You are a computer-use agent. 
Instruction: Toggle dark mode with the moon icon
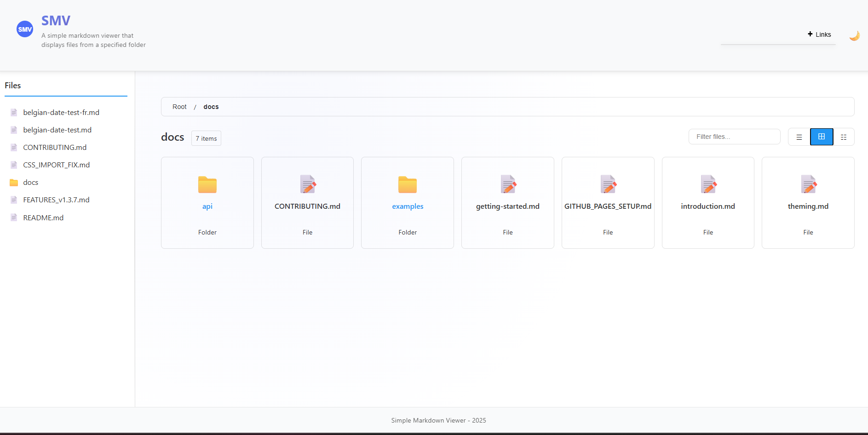(854, 35)
